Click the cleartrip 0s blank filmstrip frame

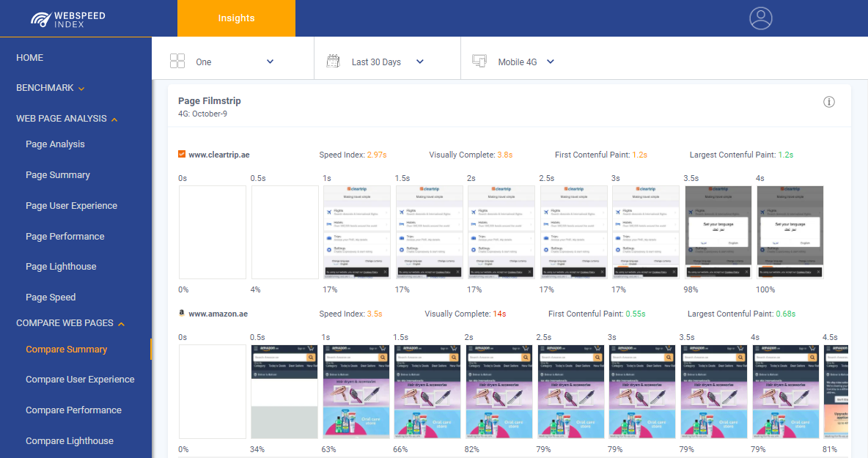click(213, 232)
